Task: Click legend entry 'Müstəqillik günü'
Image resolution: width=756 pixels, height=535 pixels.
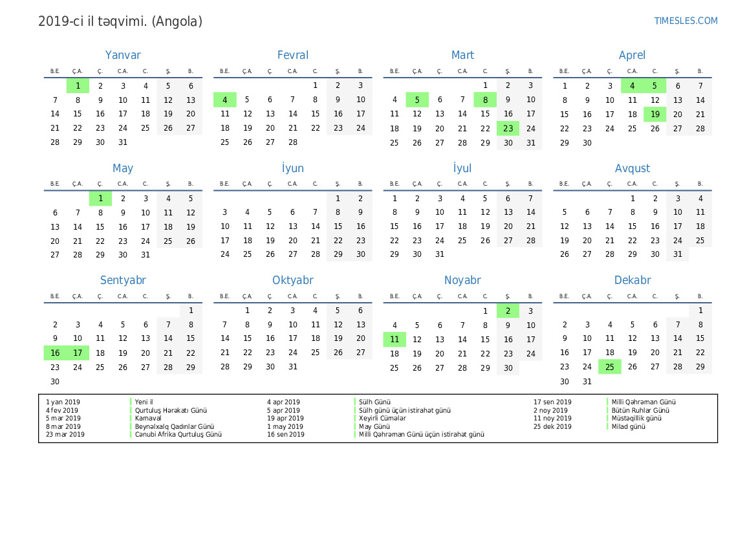Action: tap(636, 419)
